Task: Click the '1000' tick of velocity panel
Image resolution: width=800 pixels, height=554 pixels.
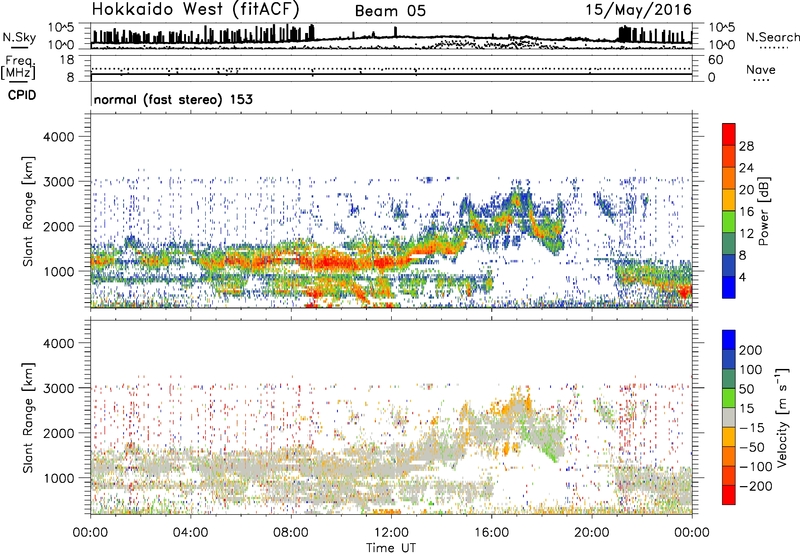Action: pyautogui.click(x=58, y=478)
